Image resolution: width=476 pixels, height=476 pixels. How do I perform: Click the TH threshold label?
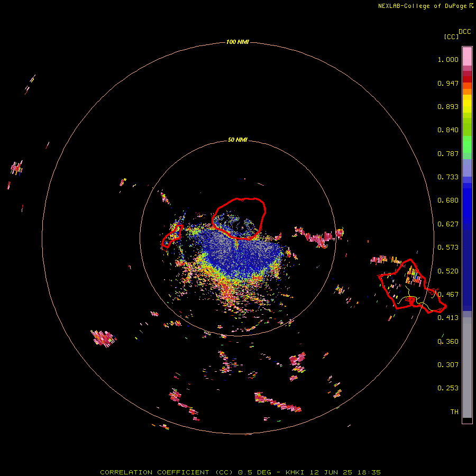point(454,412)
